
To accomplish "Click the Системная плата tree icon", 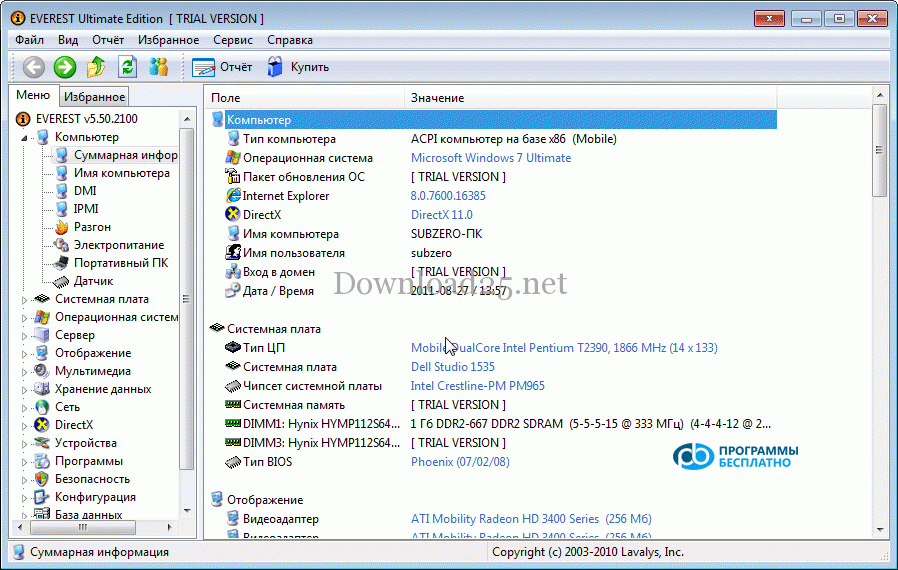I will point(42,299).
